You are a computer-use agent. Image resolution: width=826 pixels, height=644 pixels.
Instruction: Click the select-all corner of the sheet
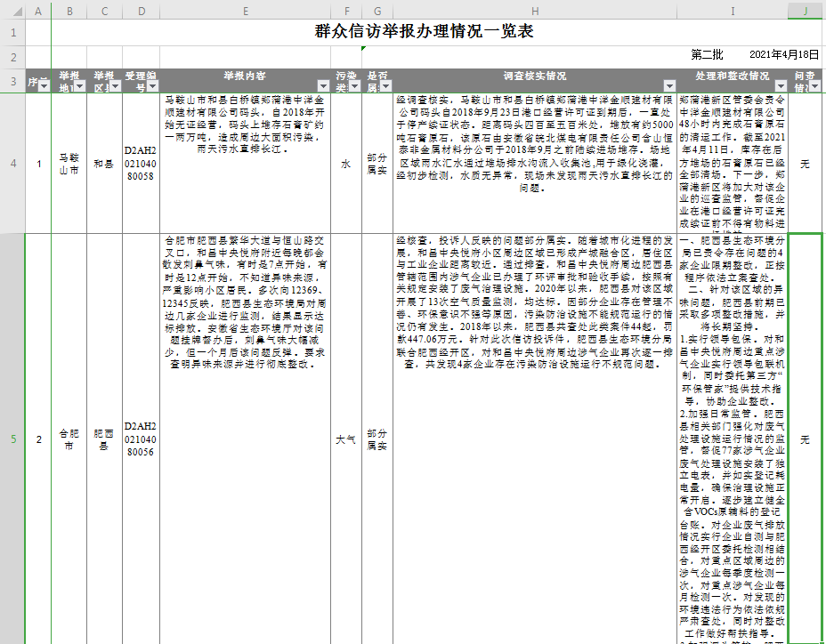(12, 11)
